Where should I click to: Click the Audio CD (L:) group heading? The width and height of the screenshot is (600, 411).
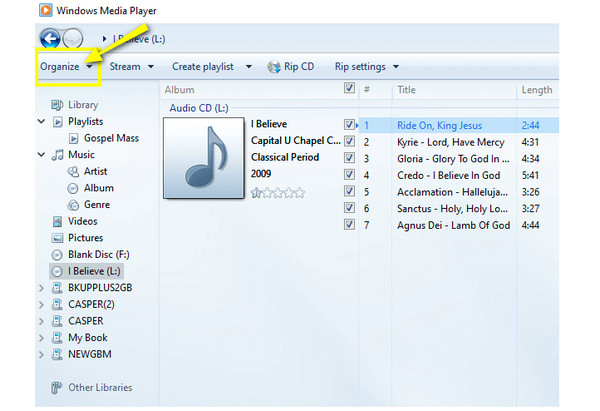click(x=199, y=108)
